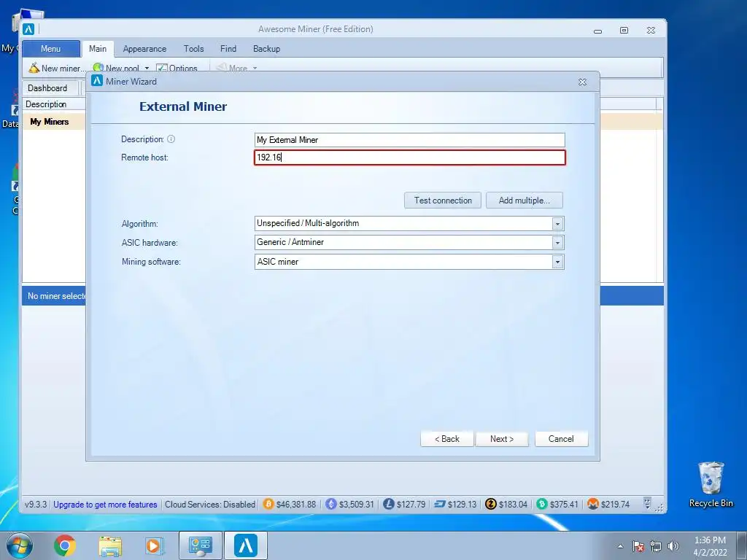Image resolution: width=747 pixels, height=560 pixels.
Task: Open the Windows Start menu
Action: pyautogui.click(x=20, y=545)
